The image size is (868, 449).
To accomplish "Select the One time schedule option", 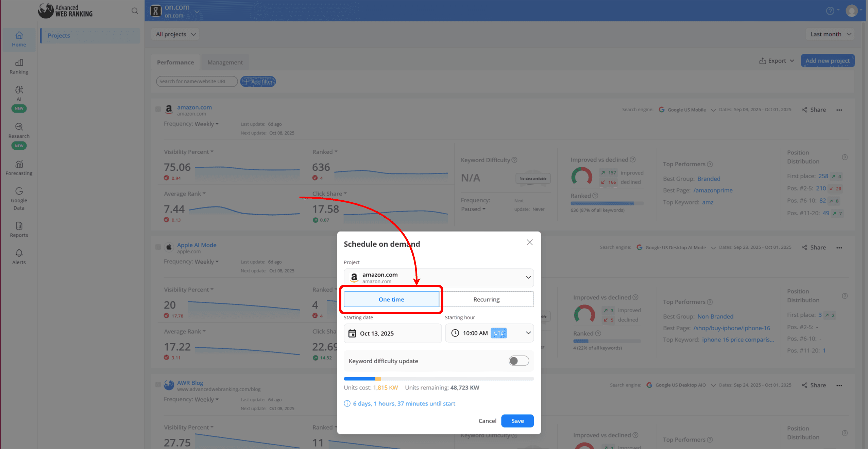I will click(391, 299).
